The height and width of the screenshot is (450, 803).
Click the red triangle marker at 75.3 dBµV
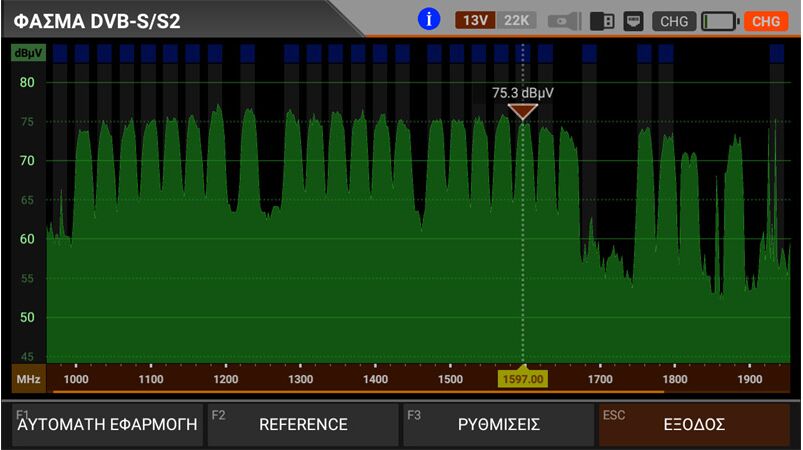522,112
